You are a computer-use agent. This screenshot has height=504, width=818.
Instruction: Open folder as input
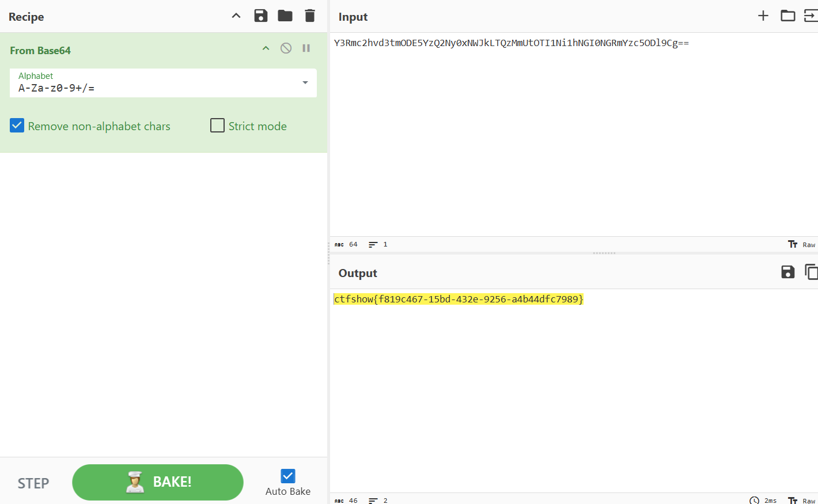click(787, 16)
